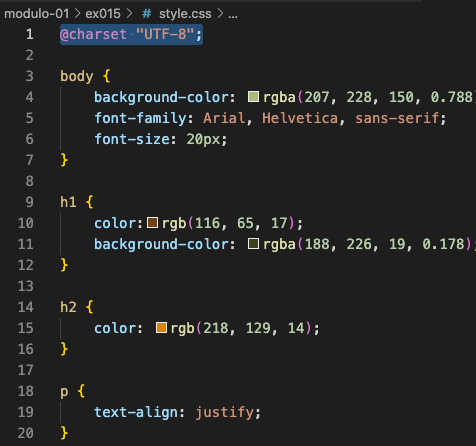The image size is (476, 446).
Task: Click the color property on line 10
Action: (115, 223)
